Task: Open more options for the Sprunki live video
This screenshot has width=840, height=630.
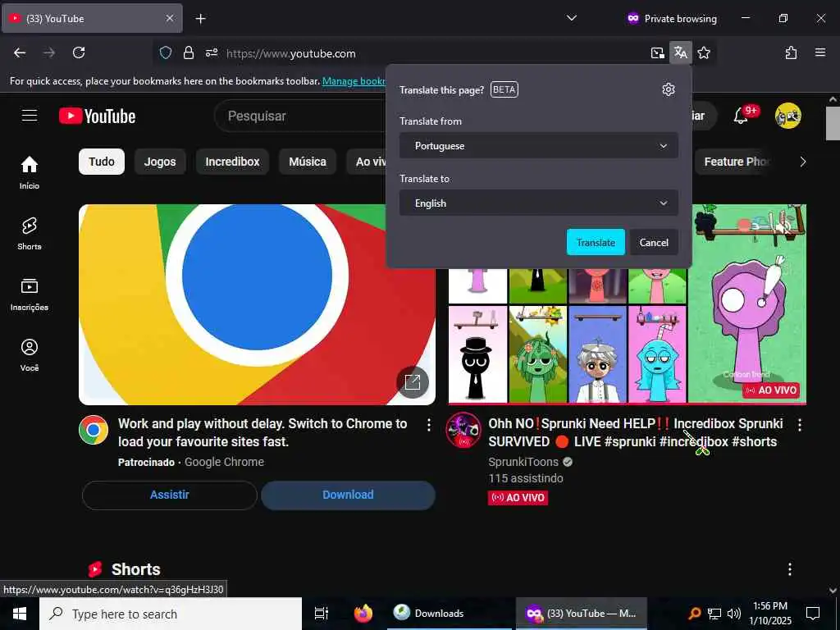Action: pos(799,425)
